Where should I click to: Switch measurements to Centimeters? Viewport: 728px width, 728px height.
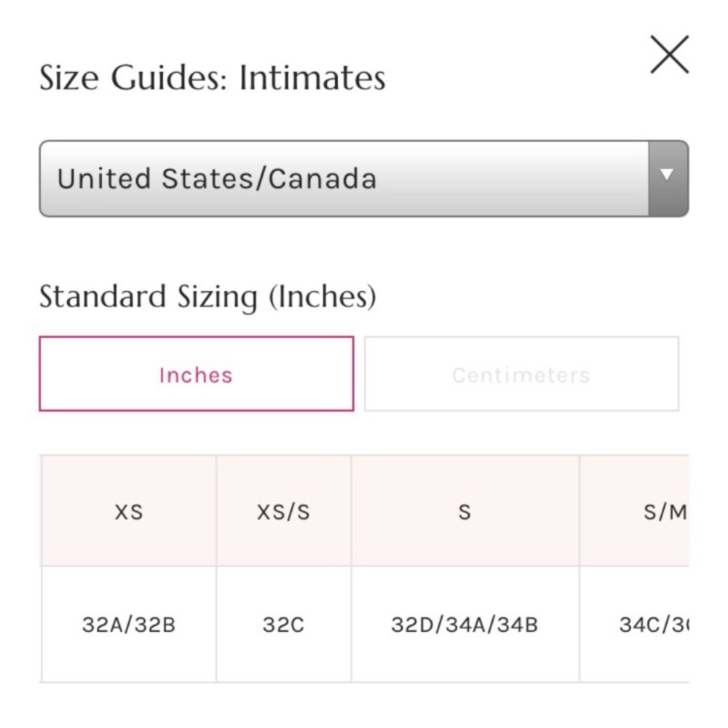pos(521,373)
